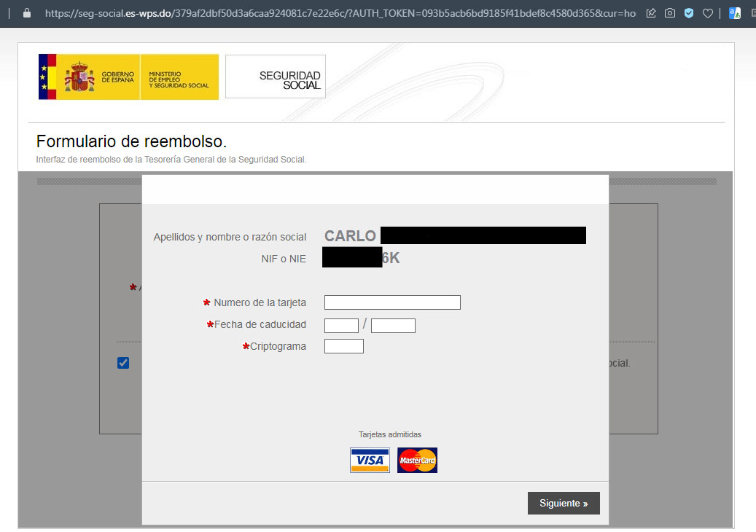The height and width of the screenshot is (532, 756).
Task: Click the Seguridad Social logo box
Action: 276,77
